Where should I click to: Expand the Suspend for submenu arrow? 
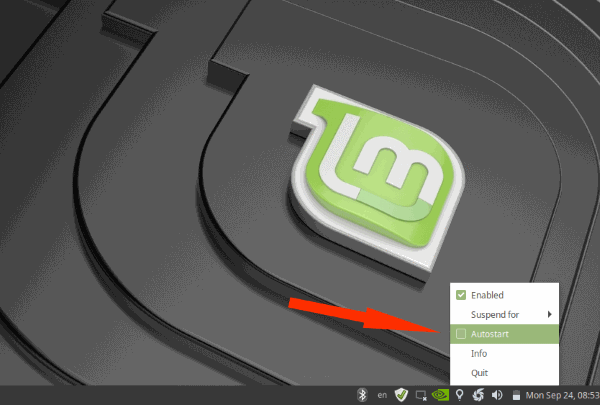coord(549,314)
